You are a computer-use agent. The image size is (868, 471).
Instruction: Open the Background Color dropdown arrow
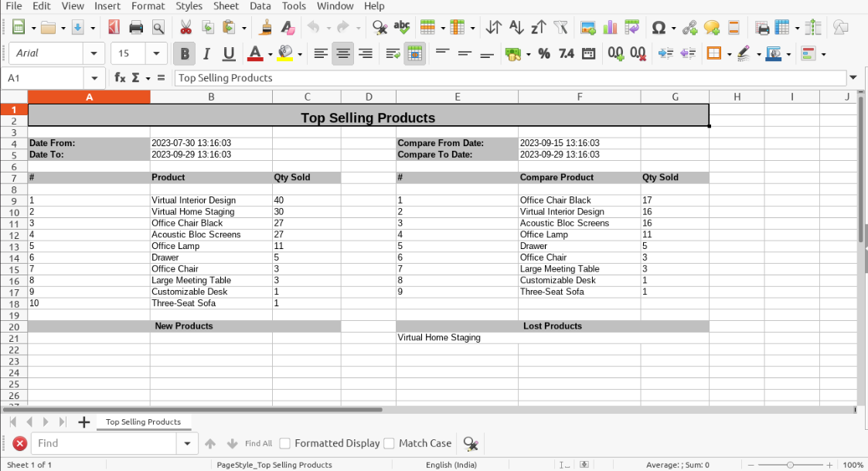[300, 54]
